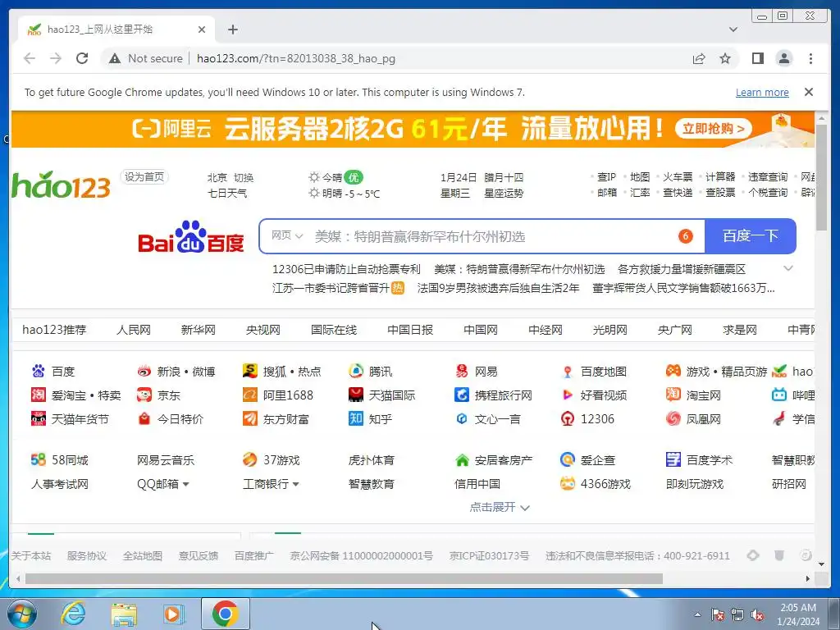Click the vertical page scrollbar thumb
Image resolution: width=840 pixels, height=630 pixels.
click(820, 177)
